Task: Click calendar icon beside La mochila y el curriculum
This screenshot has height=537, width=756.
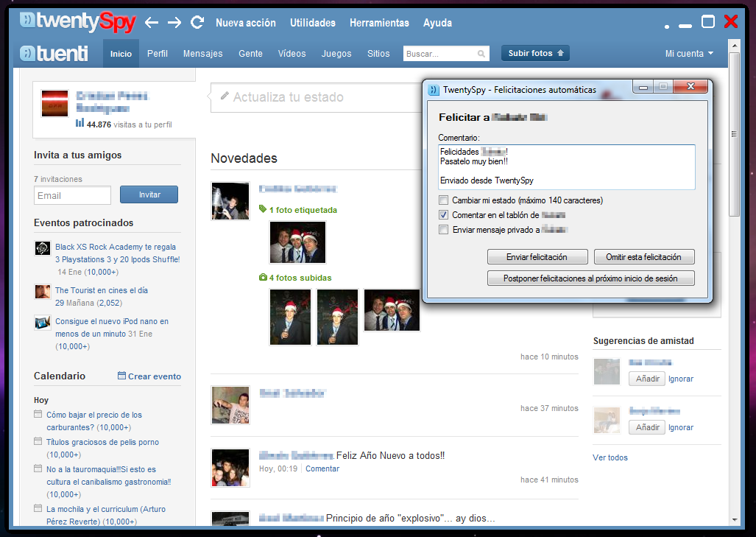Action: [38, 508]
